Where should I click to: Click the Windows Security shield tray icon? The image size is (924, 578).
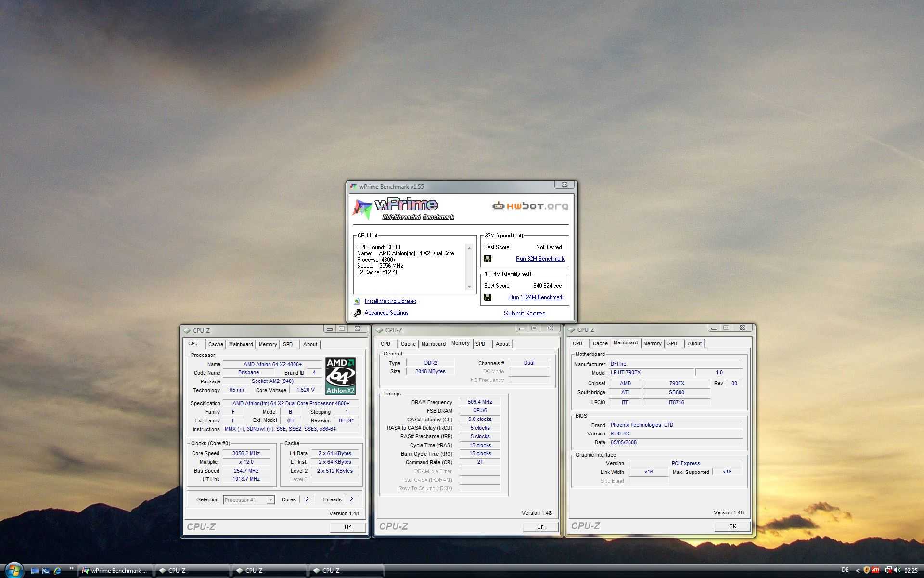(x=866, y=570)
